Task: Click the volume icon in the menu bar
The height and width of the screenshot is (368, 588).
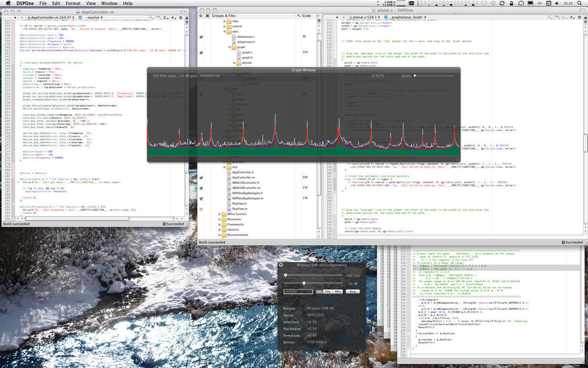Action: tap(556, 3)
